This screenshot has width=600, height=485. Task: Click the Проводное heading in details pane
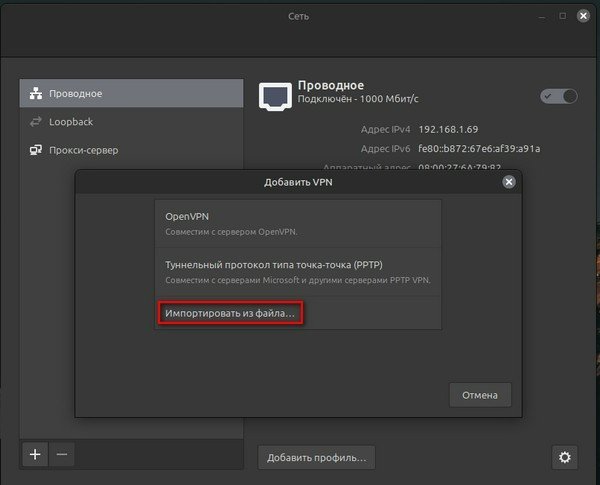[x=331, y=85]
